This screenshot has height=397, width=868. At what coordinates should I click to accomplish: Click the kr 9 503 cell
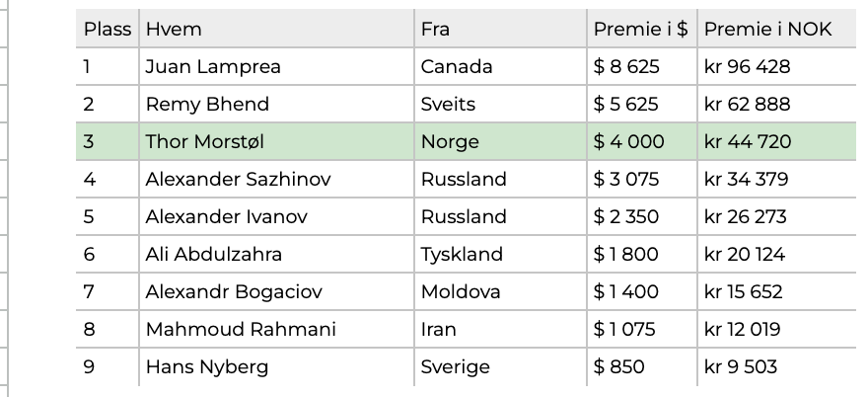pos(777,367)
